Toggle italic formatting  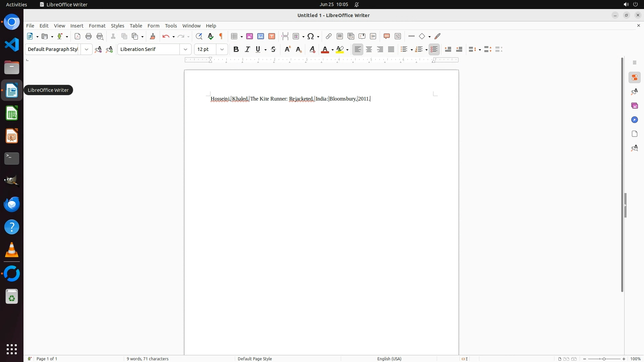[x=247, y=49]
